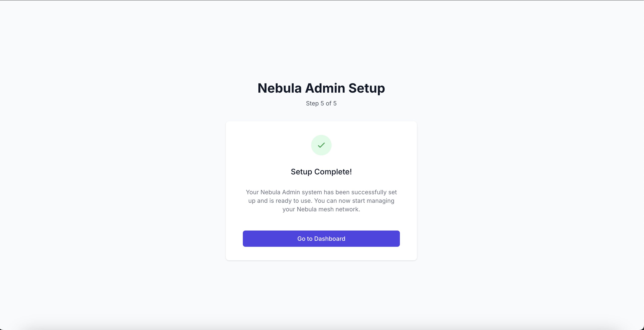The image size is (644, 330).
Task: Click the word "Dashboard" on the purple button
Action: click(x=329, y=239)
